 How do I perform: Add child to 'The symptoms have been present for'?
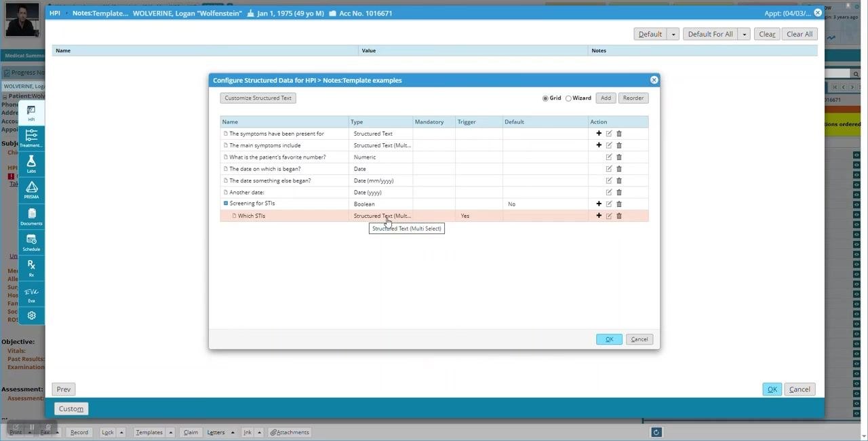599,134
